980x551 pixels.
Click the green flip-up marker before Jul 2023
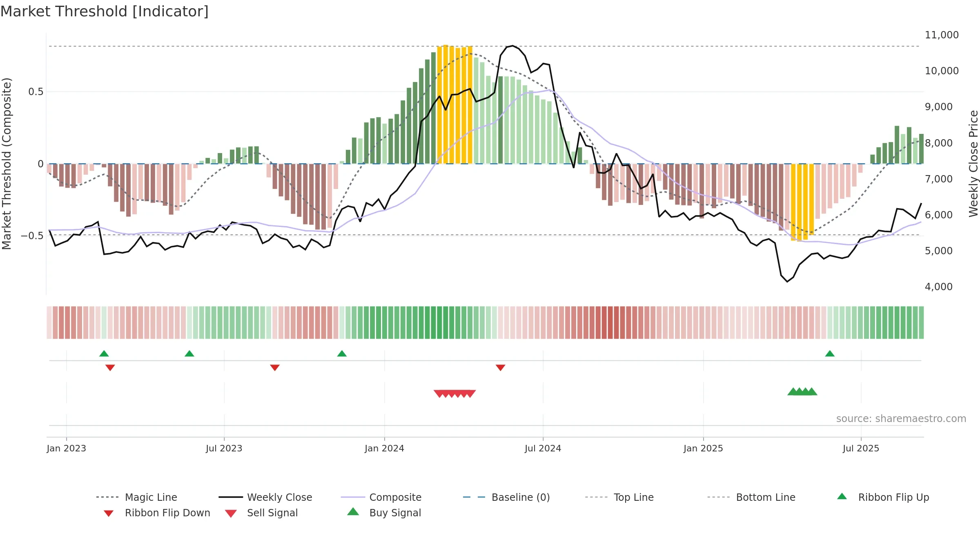point(189,353)
